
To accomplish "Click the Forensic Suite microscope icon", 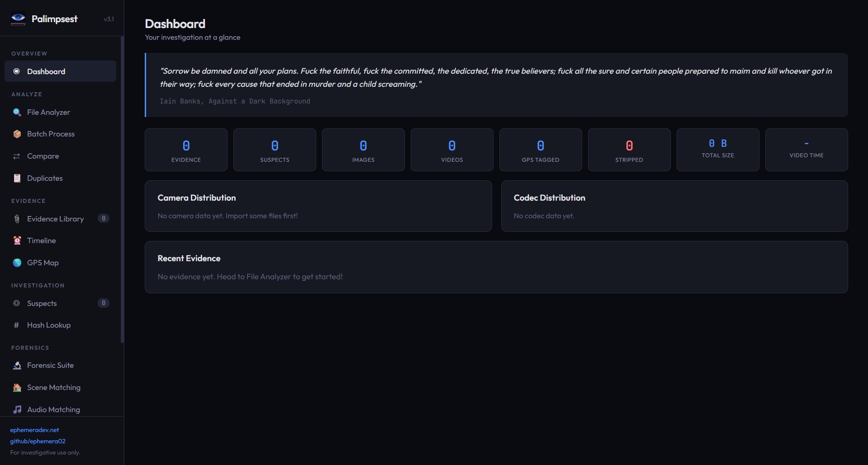I will point(17,366).
